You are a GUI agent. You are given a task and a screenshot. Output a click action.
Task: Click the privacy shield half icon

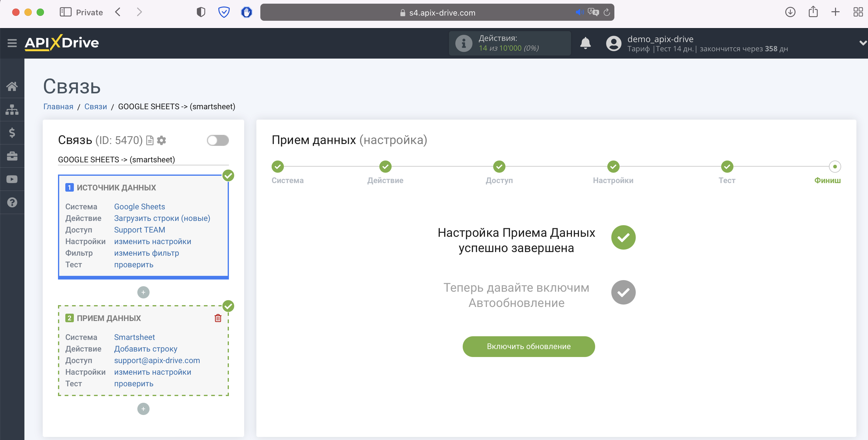(201, 12)
